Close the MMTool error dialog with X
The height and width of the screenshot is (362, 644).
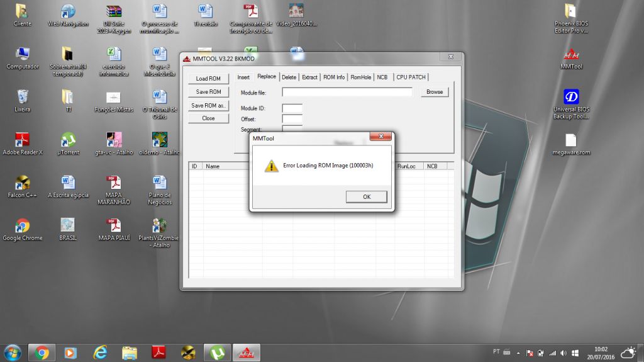(381, 137)
